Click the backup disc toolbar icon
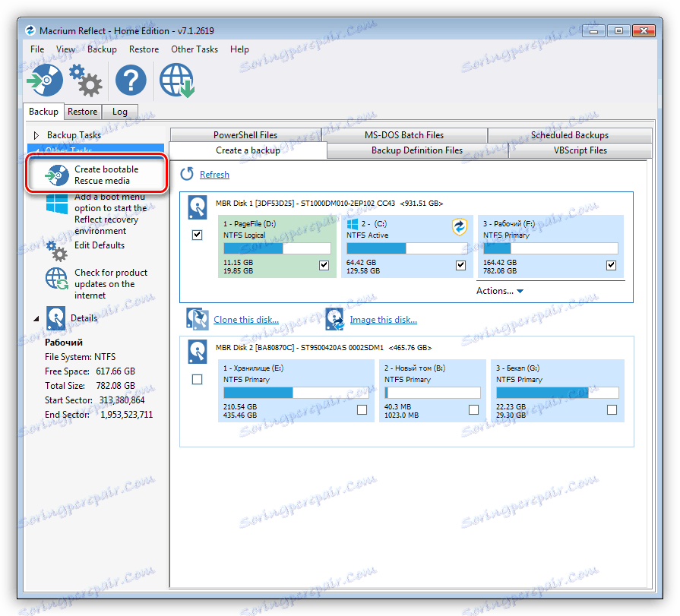The height and width of the screenshot is (616, 680). click(45, 81)
